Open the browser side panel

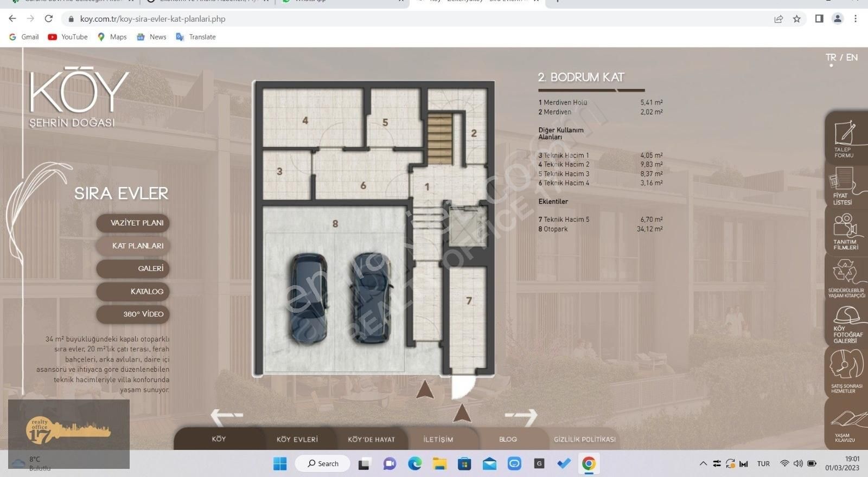click(819, 18)
